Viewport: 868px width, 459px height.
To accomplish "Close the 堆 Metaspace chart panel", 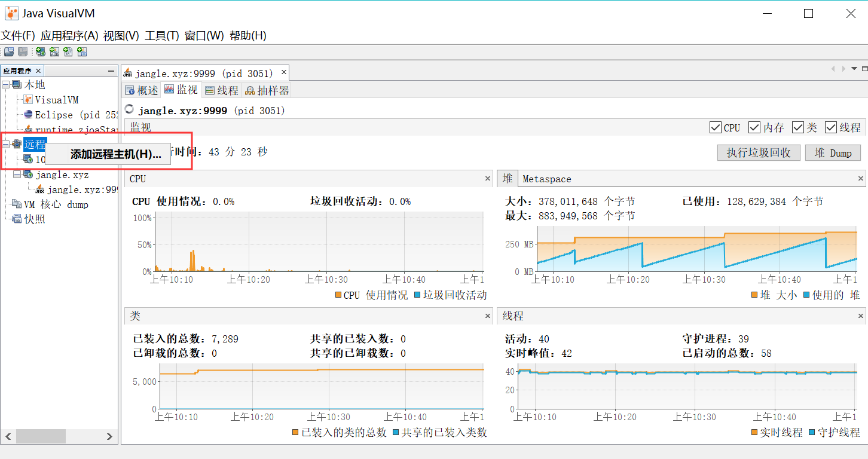I will point(861,178).
